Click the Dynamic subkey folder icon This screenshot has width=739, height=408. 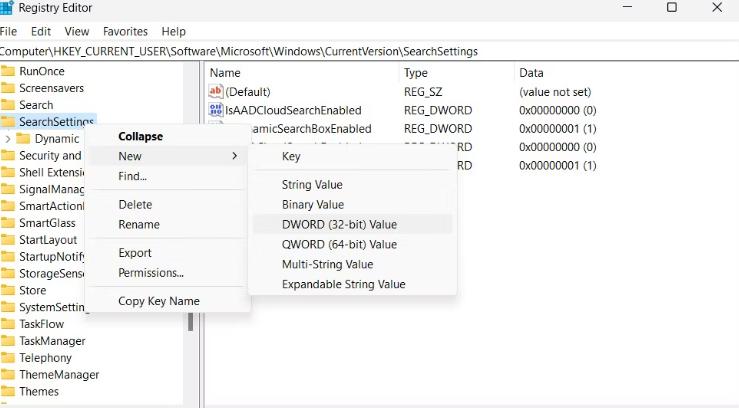pos(23,139)
